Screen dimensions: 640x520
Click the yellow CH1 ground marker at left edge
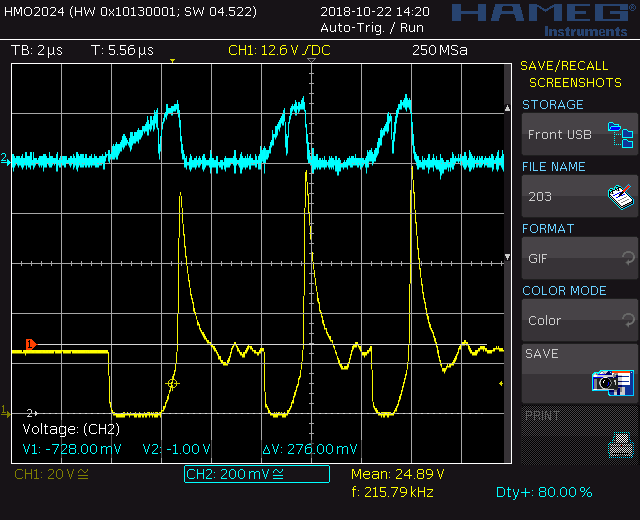click(x=5, y=412)
